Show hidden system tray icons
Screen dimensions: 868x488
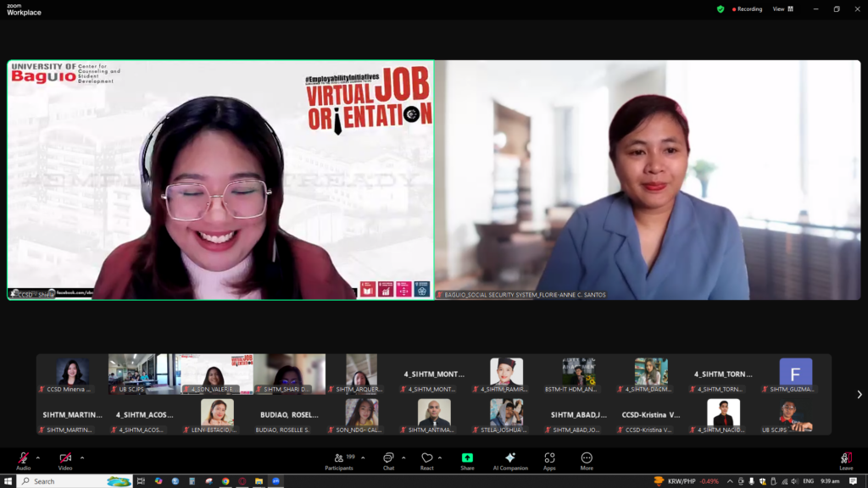(730, 481)
